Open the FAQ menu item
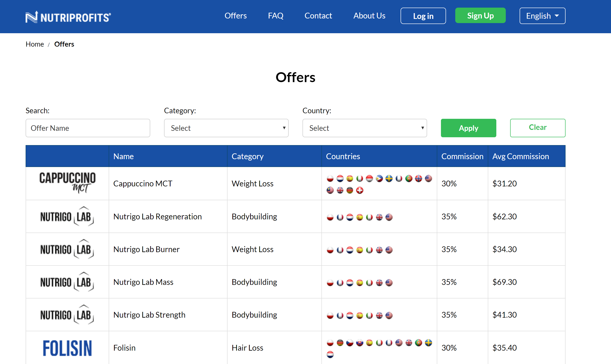This screenshot has width=611, height=364. 276,16
